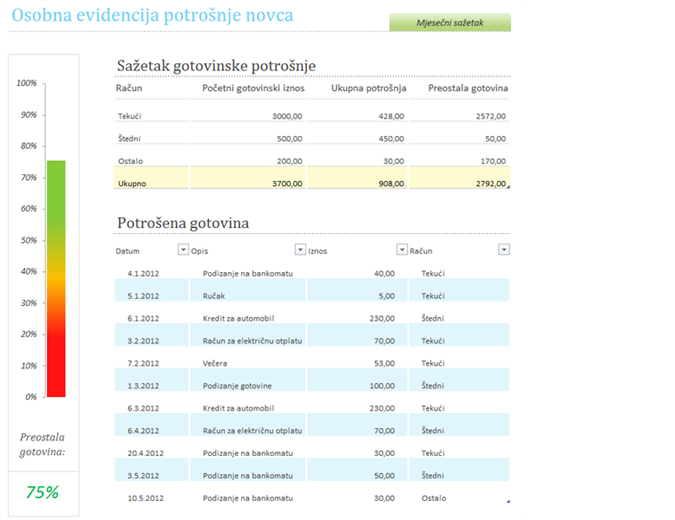Select the Podizanje gotovine description cell
This screenshot has width=675, height=520.
pyautogui.click(x=237, y=386)
